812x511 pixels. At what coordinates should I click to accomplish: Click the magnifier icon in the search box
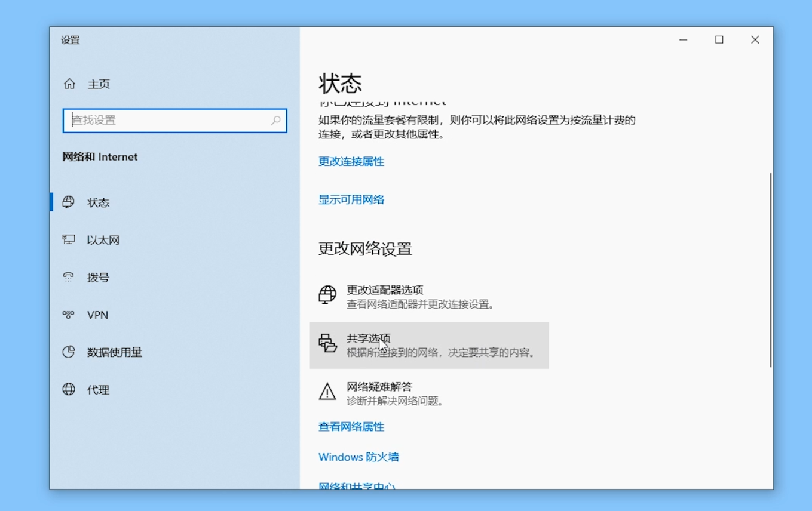coord(275,121)
